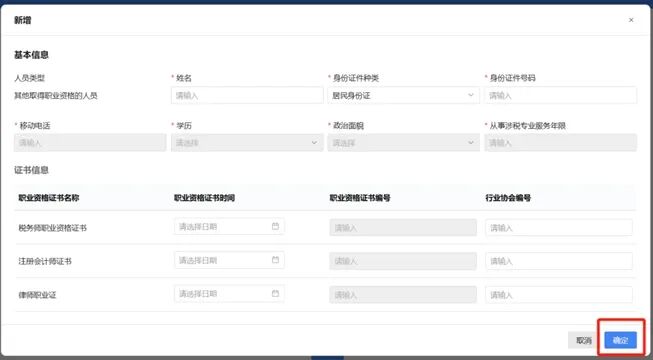Open the 身份证件种类 dropdown
653x360 pixels.
pyautogui.click(x=403, y=95)
